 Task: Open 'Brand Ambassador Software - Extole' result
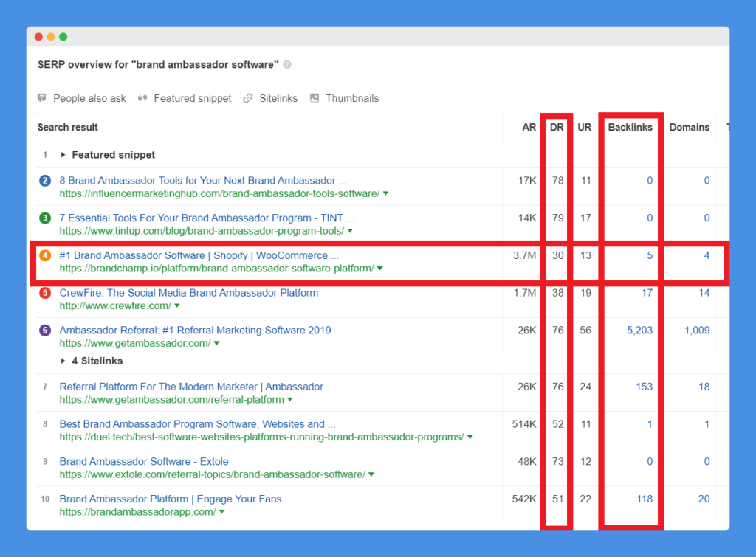(x=144, y=462)
